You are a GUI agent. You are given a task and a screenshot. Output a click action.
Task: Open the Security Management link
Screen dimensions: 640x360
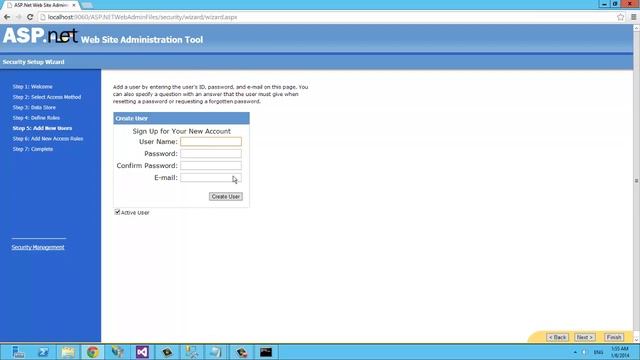pos(38,247)
